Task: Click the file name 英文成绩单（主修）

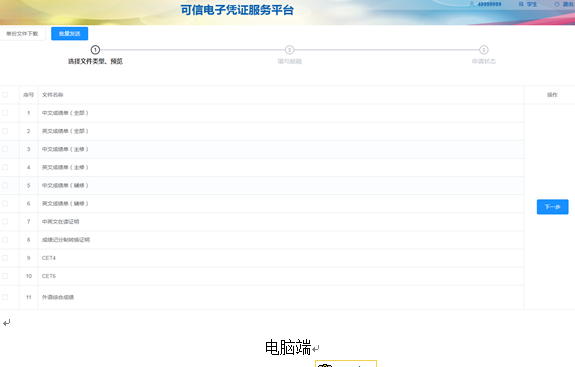Action: pos(65,167)
